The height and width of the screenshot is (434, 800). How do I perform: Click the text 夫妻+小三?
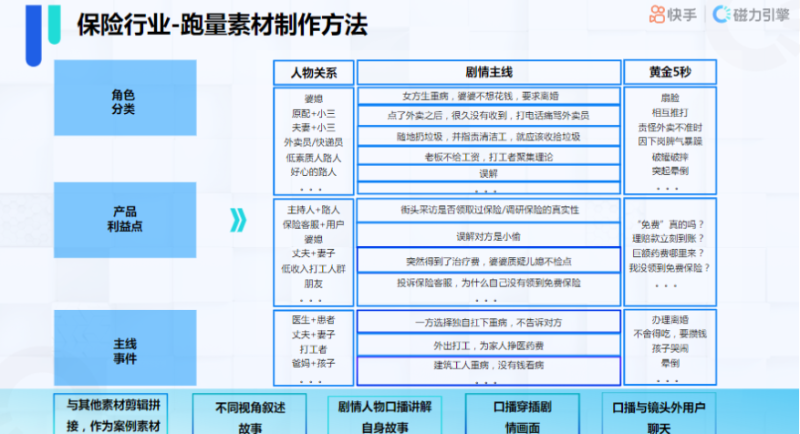tap(313, 127)
